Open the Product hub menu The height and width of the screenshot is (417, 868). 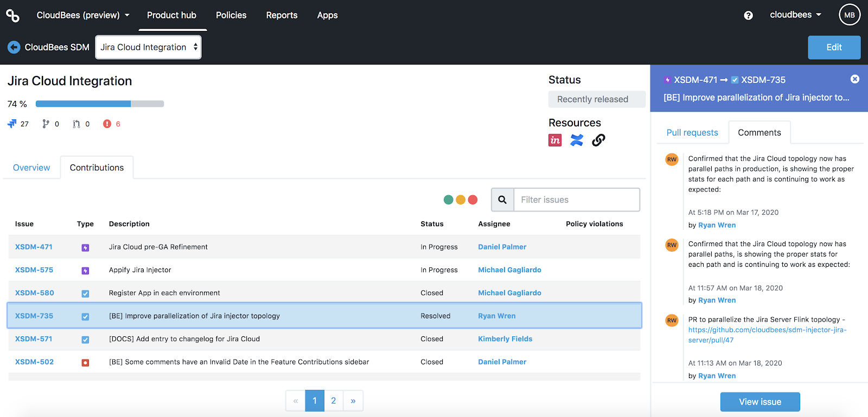[x=171, y=15]
